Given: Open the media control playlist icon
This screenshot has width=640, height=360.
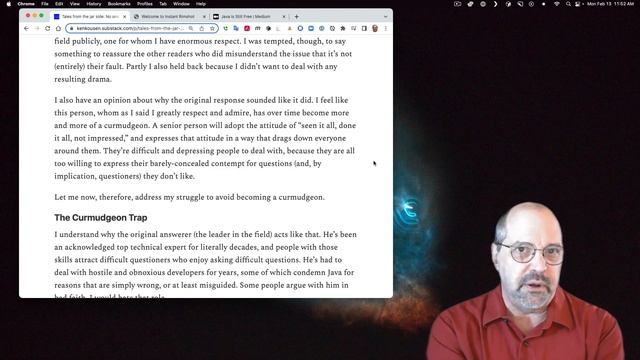Looking at the screenshot, I should (x=353, y=29).
